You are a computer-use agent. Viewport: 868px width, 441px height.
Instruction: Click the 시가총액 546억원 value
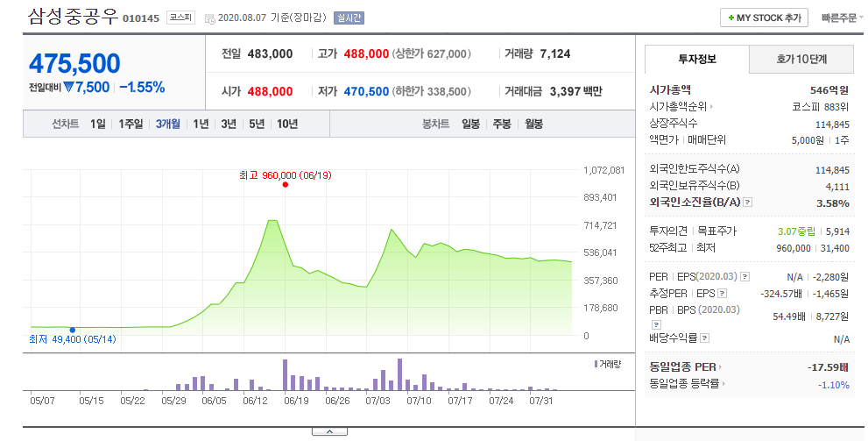(829, 90)
